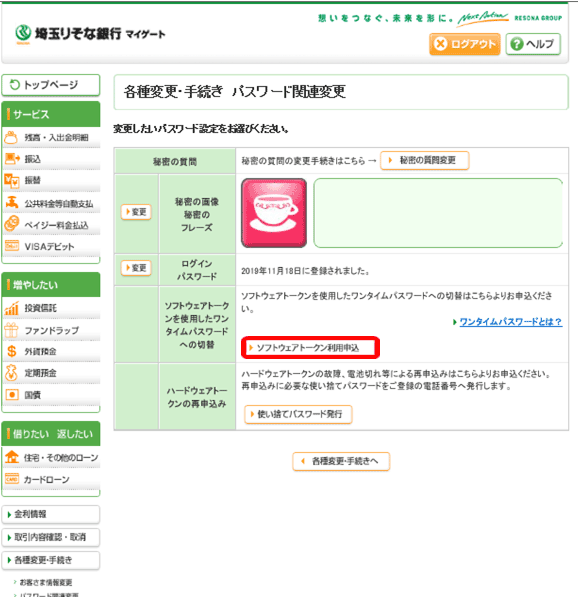Click the 残高・入出金明細 purse icon

(x=11, y=137)
